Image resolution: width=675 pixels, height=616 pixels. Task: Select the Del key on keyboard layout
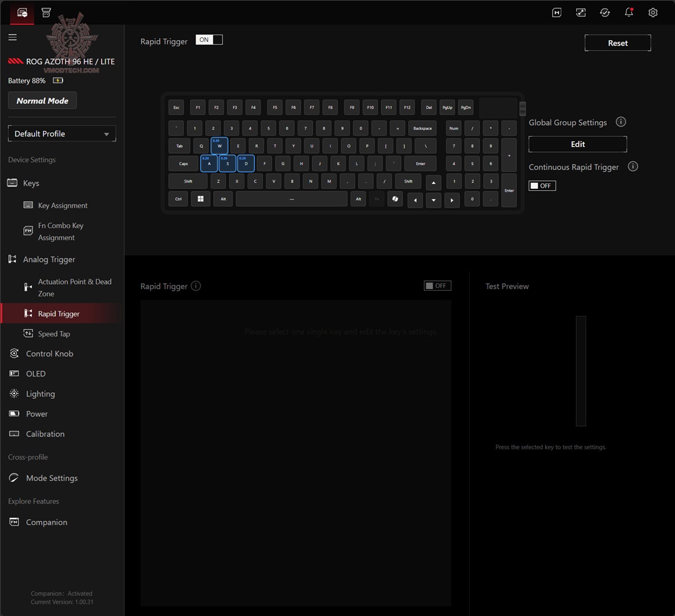click(x=429, y=108)
